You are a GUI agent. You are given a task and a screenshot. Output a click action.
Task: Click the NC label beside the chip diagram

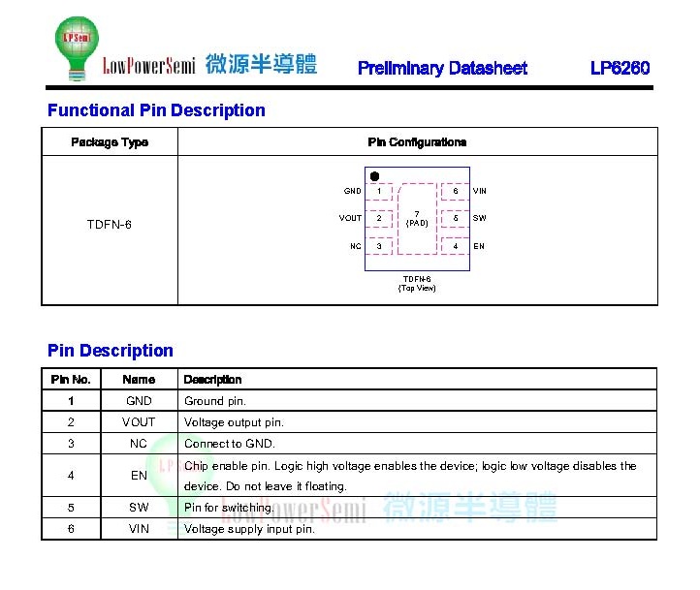click(356, 246)
